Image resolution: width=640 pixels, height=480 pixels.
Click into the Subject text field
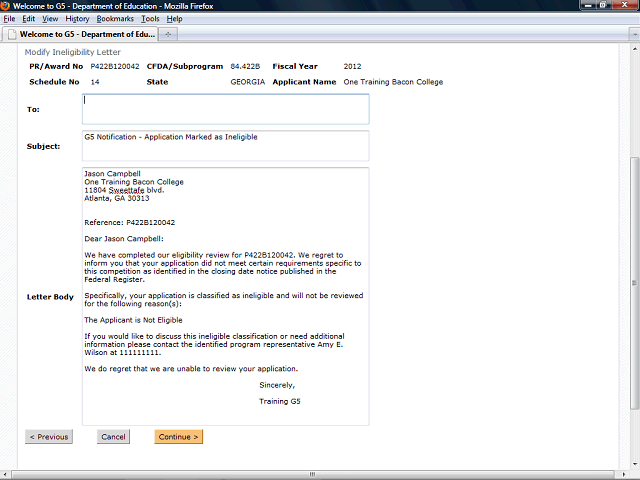(x=226, y=146)
